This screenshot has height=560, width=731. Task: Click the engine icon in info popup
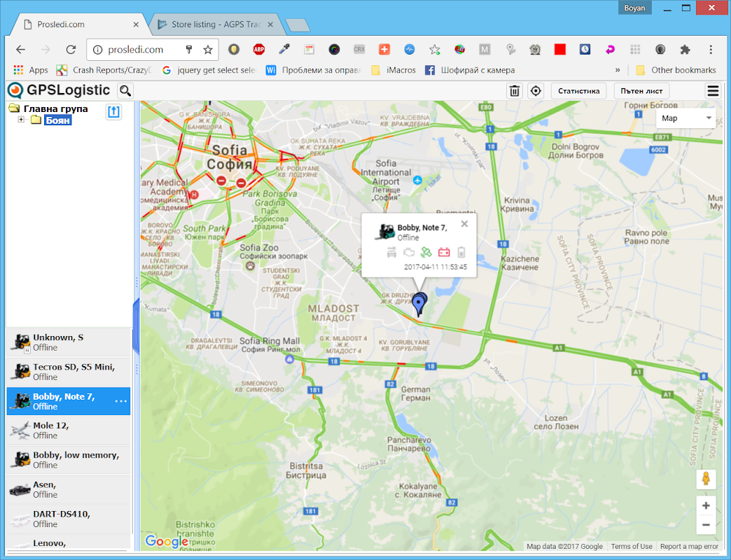click(x=409, y=253)
